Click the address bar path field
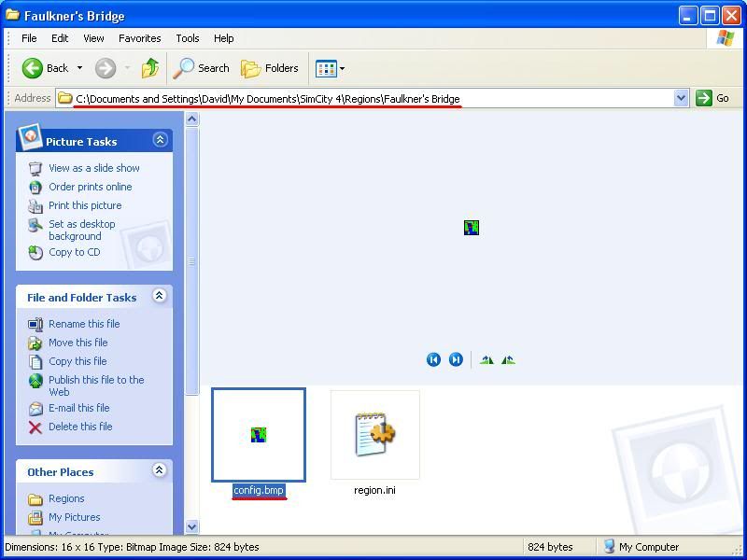Screen dimensions: 747x560 point(373,98)
